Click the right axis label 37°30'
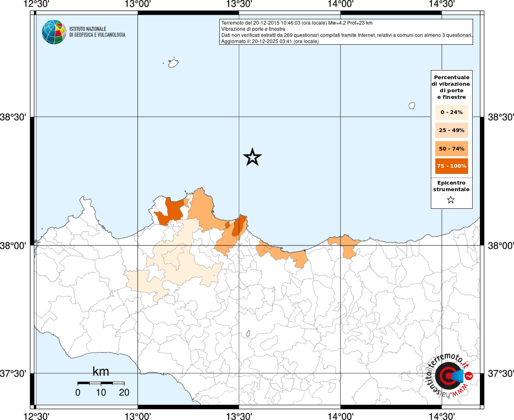This screenshot has width=514, height=420. click(500, 374)
